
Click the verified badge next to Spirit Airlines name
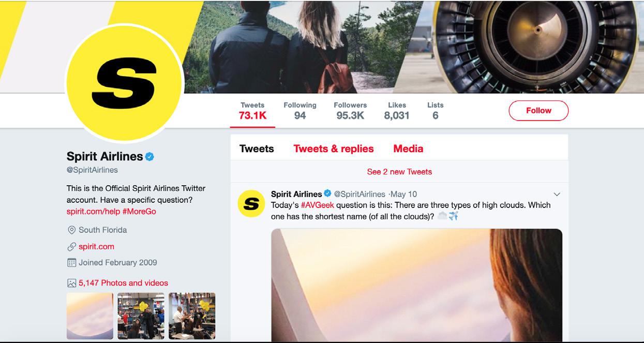150,156
